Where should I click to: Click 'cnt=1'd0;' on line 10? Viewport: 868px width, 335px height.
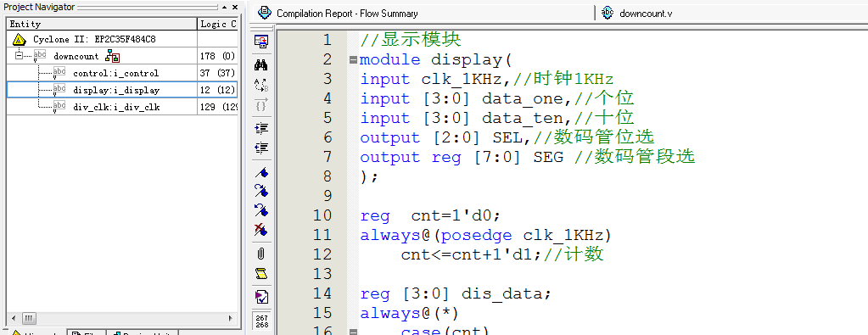tap(456, 215)
